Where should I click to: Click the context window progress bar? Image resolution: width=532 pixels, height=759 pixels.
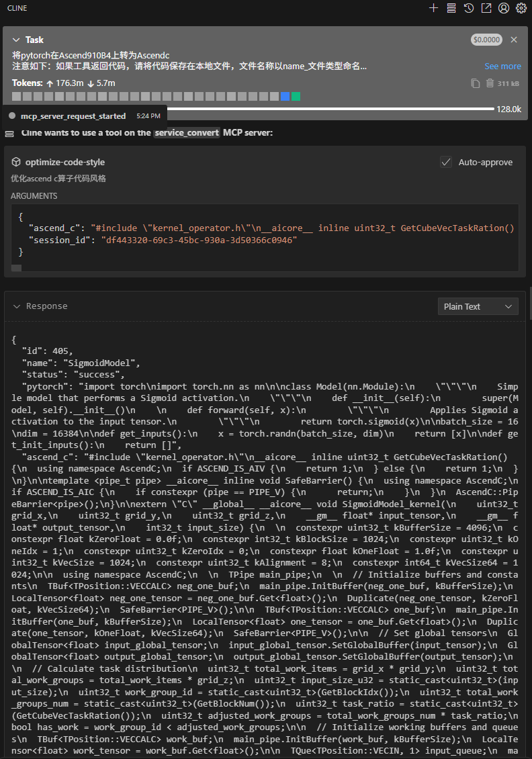(329, 109)
